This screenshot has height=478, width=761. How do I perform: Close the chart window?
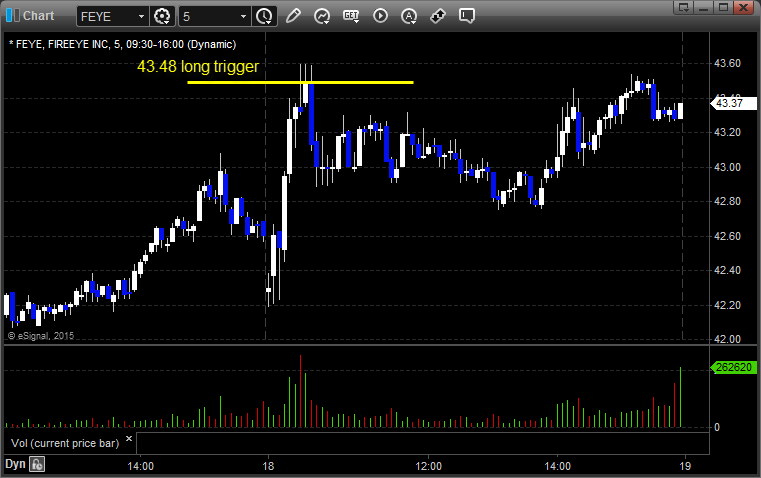click(x=743, y=7)
